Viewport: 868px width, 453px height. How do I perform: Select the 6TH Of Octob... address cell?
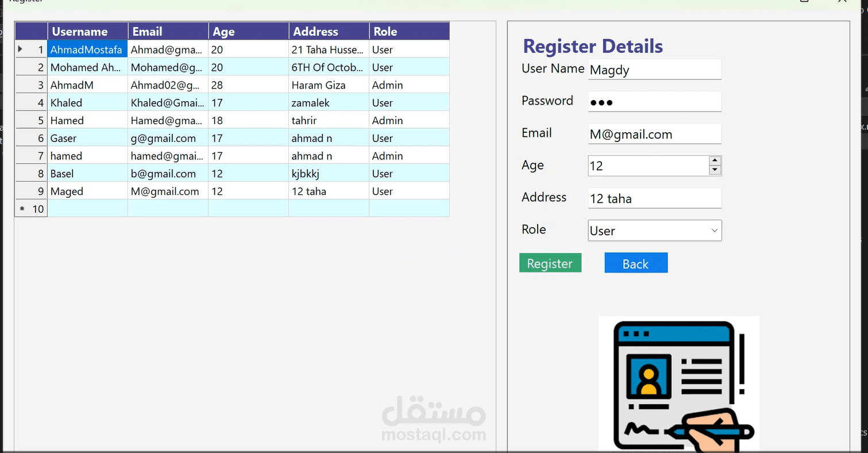click(329, 67)
